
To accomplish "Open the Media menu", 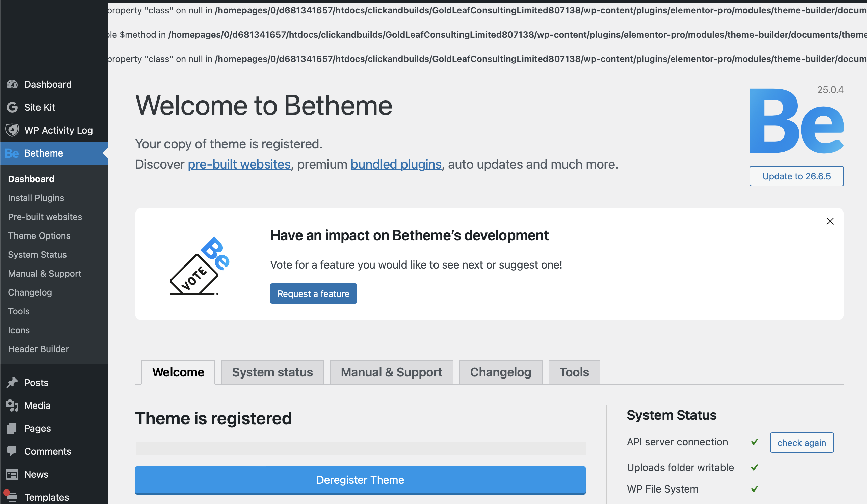I will tap(54, 406).
